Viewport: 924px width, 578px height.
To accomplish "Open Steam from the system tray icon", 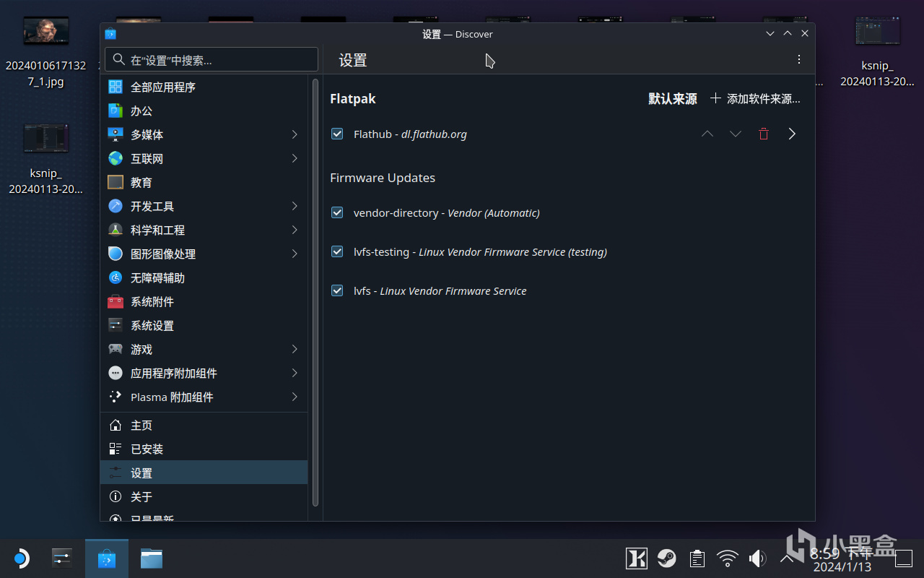I will tap(666, 558).
